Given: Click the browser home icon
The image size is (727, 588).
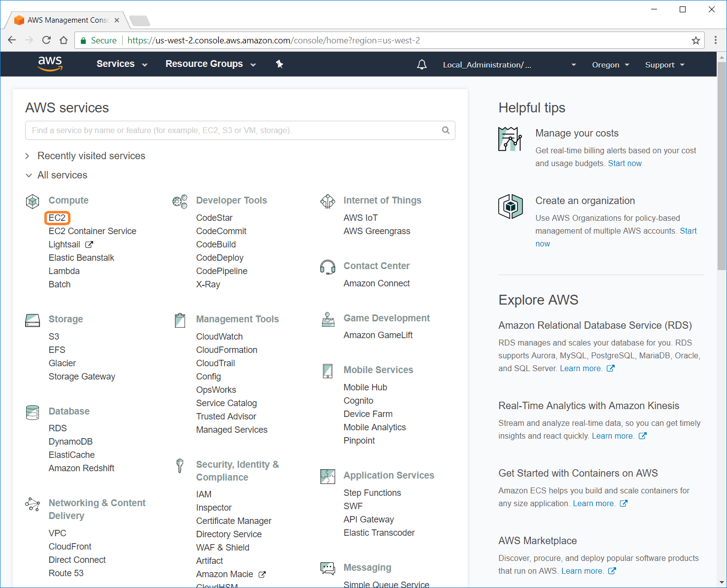Looking at the screenshot, I should [64, 40].
